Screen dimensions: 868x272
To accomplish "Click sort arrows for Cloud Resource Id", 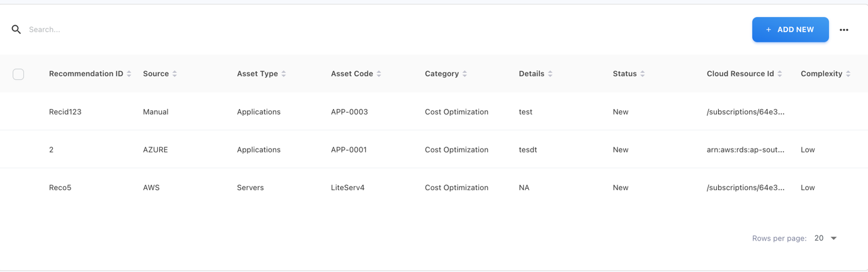I will (780, 74).
